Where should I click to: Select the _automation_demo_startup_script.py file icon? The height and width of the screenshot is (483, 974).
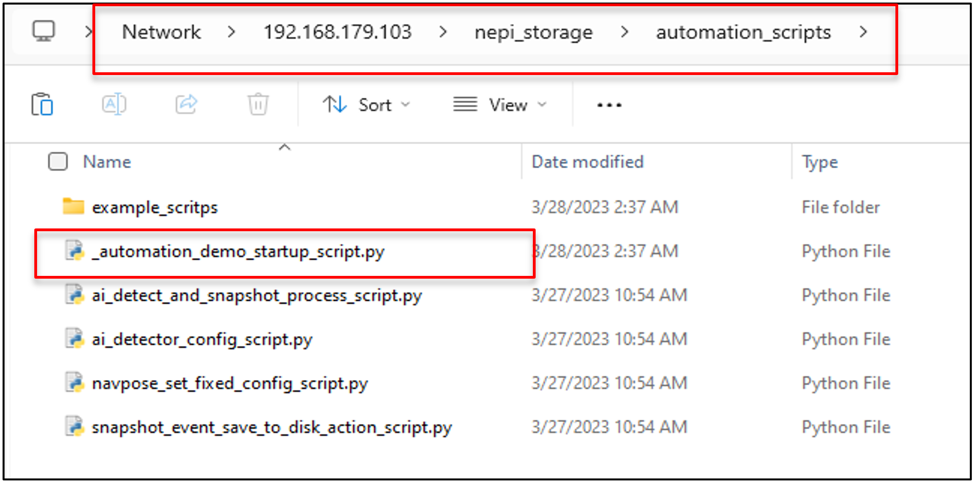point(75,251)
